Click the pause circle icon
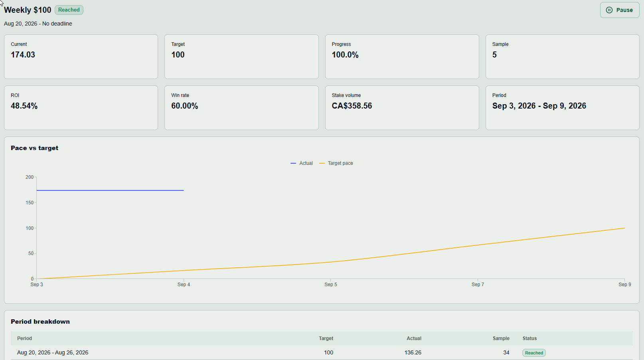 coord(609,10)
